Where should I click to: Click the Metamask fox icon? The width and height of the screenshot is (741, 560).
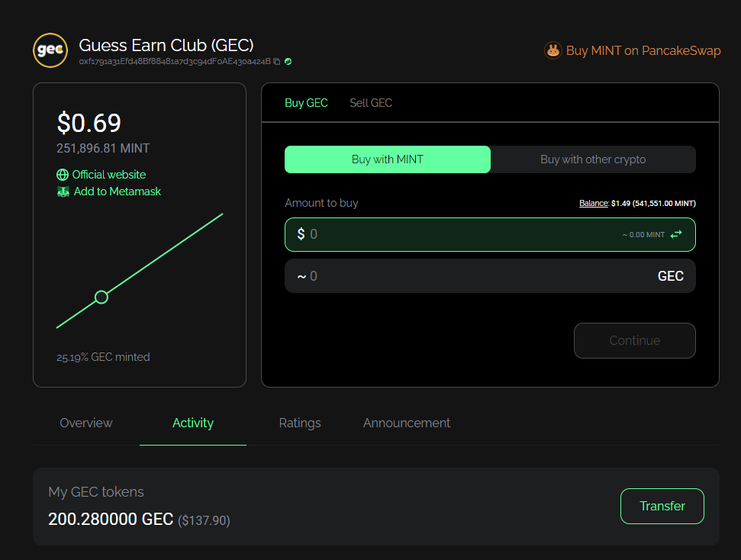click(63, 191)
